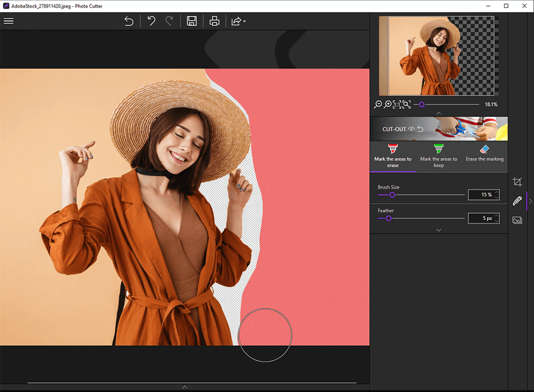The width and height of the screenshot is (534, 392).
Task: Click the zoom out magnifier icon
Action: coord(378,105)
